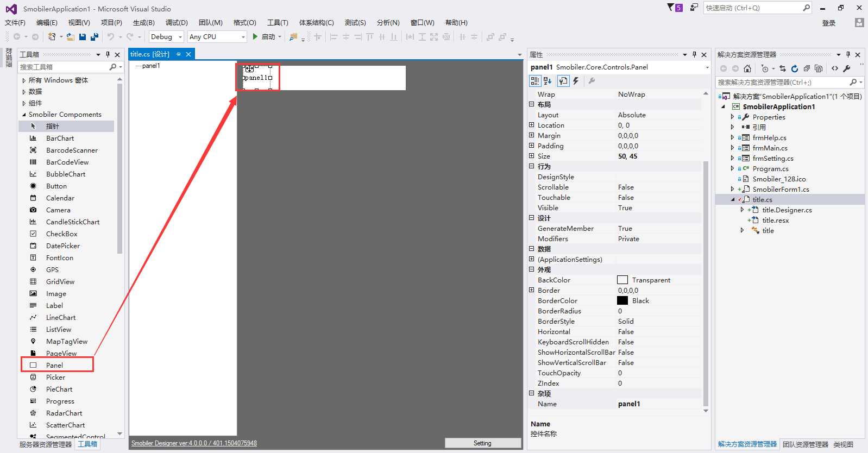Collapse the Smobiler Components toolbox group
This screenshot has width=868, height=453.
coord(24,115)
